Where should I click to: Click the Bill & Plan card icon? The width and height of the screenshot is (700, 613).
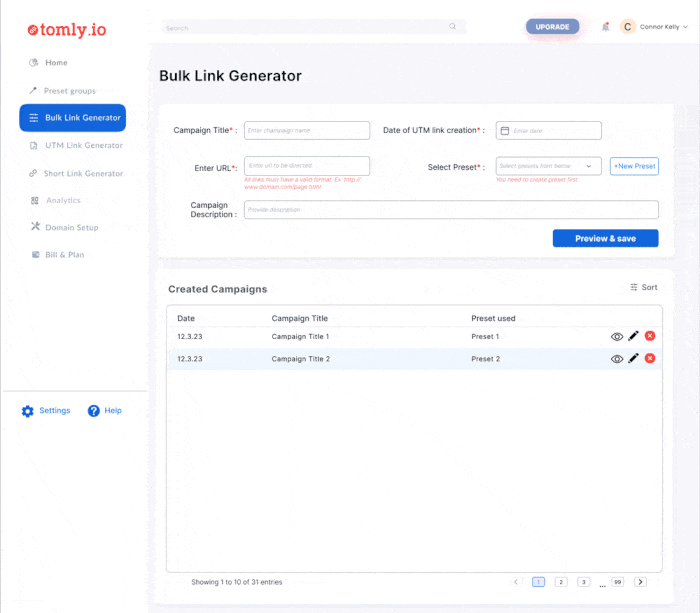tap(35, 254)
